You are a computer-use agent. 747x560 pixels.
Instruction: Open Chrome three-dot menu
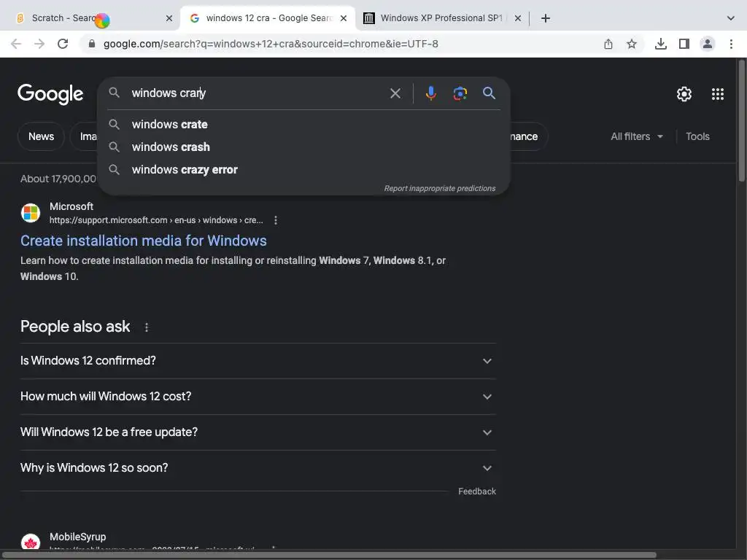pos(731,44)
